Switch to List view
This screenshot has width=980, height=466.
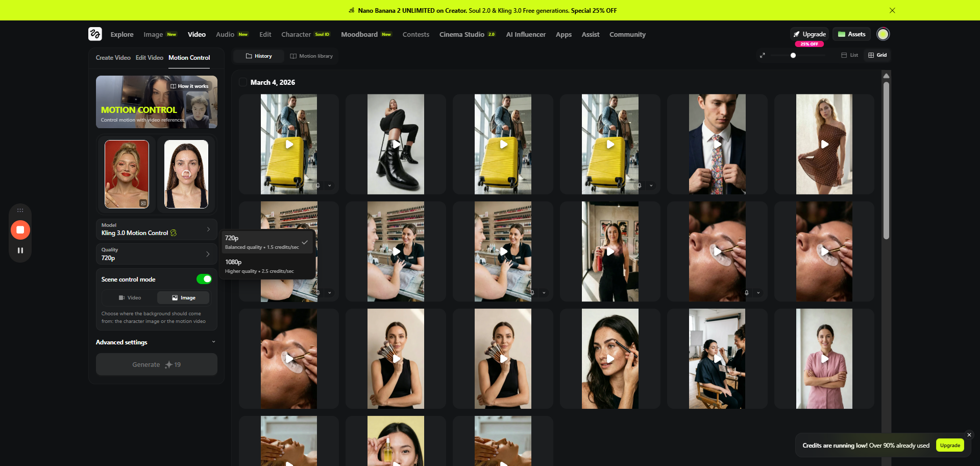pyautogui.click(x=850, y=55)
